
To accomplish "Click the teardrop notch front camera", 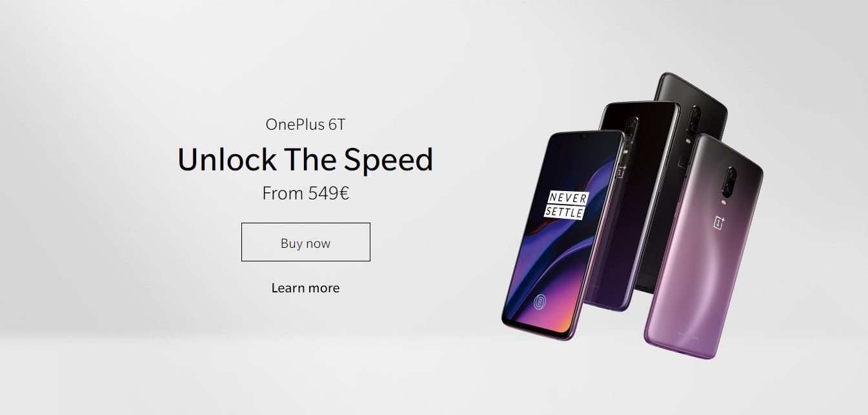I will [x=582, y=137].
